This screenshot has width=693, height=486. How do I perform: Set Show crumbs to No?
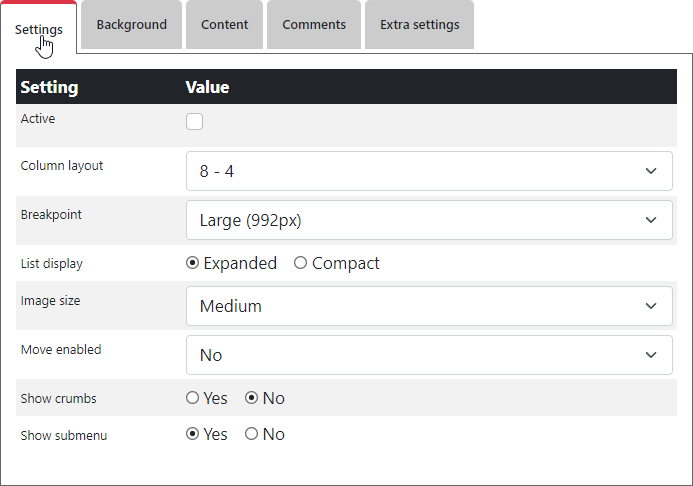(x=252, y=398)
